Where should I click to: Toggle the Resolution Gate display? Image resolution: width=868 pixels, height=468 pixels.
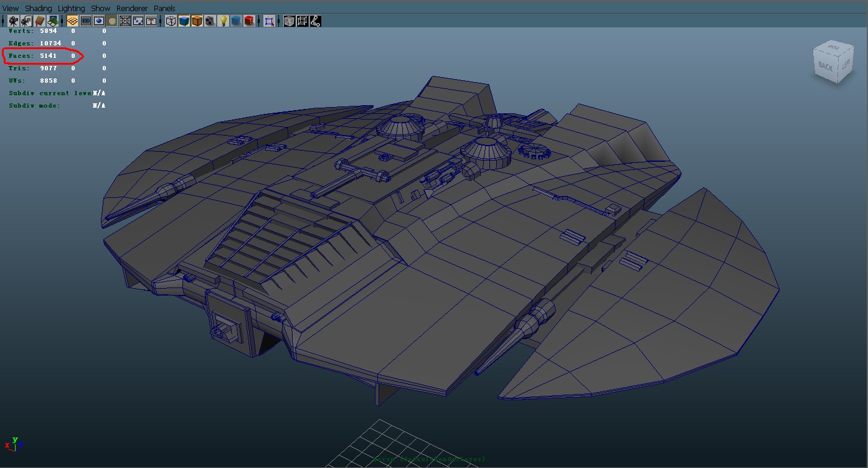(98, 21)
